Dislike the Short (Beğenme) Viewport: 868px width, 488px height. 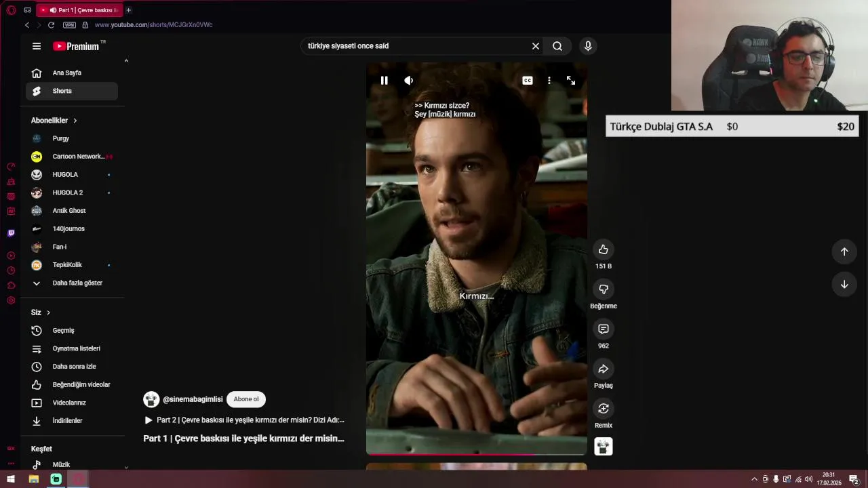coord(604,289)
